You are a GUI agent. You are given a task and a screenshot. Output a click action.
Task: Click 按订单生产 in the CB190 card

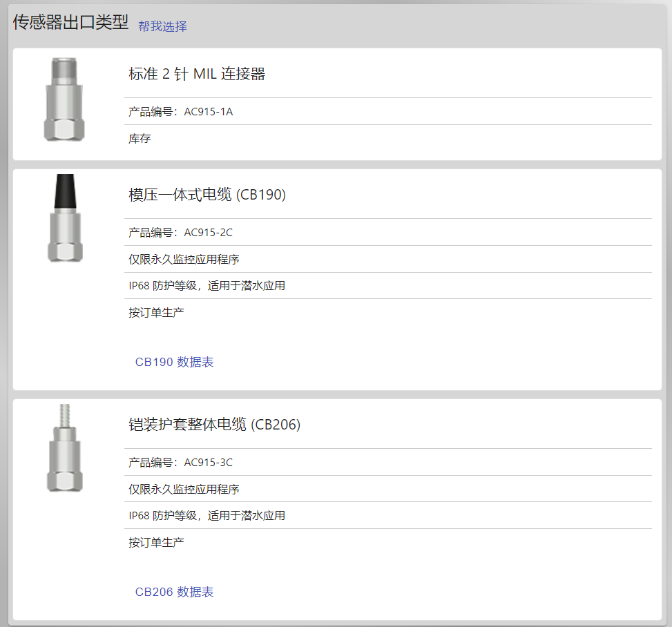156,312
